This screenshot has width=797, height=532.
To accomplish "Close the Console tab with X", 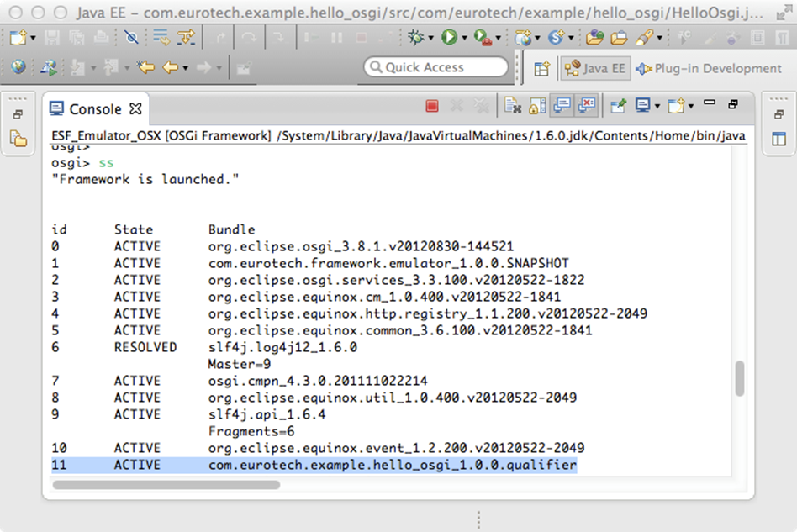I will click(135, 108).
